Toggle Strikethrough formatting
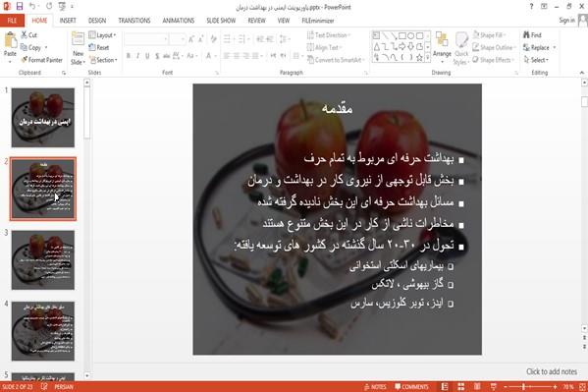The image size is (588, 392). (166, 56)
